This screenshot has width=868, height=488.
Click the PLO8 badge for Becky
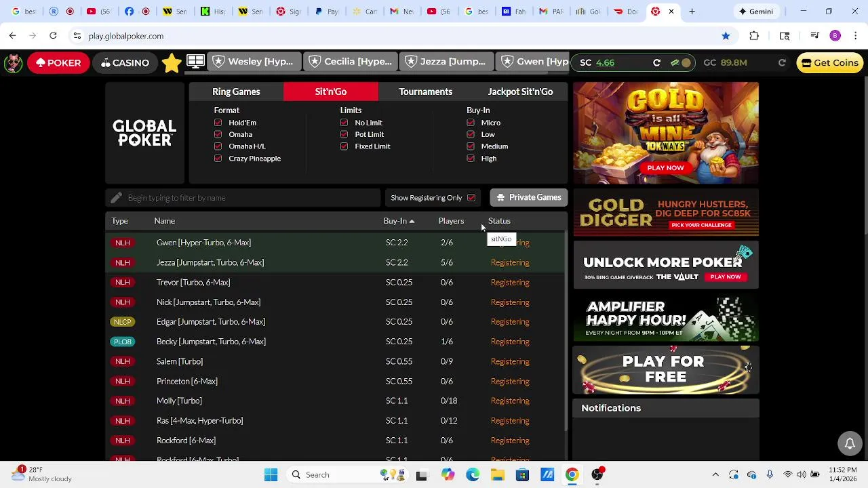(123, 342)
